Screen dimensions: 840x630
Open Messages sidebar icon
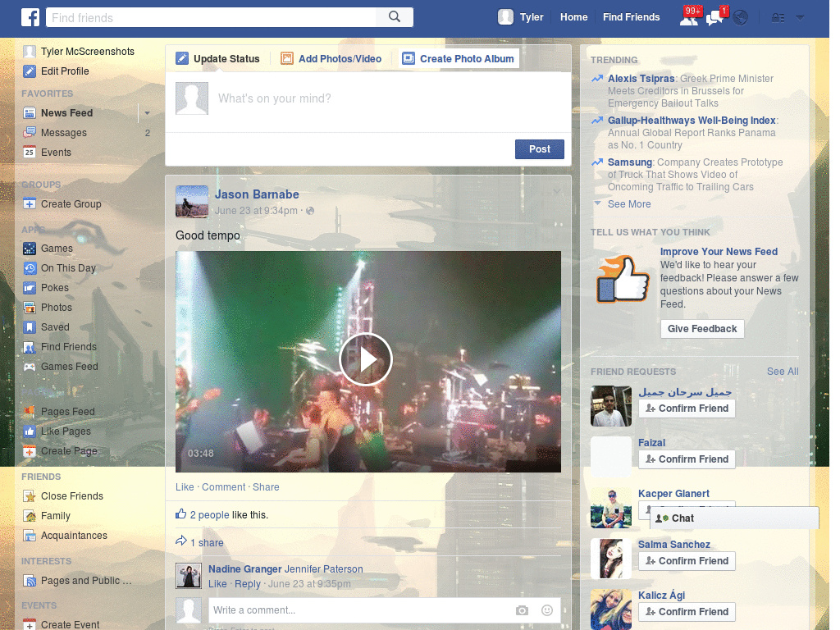30,132
